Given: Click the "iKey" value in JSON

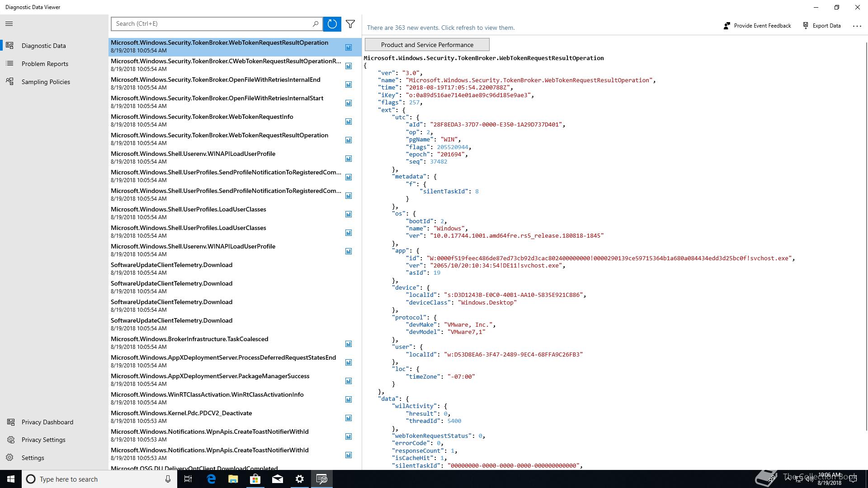Looking at the screenshot, I should point(469,95).
